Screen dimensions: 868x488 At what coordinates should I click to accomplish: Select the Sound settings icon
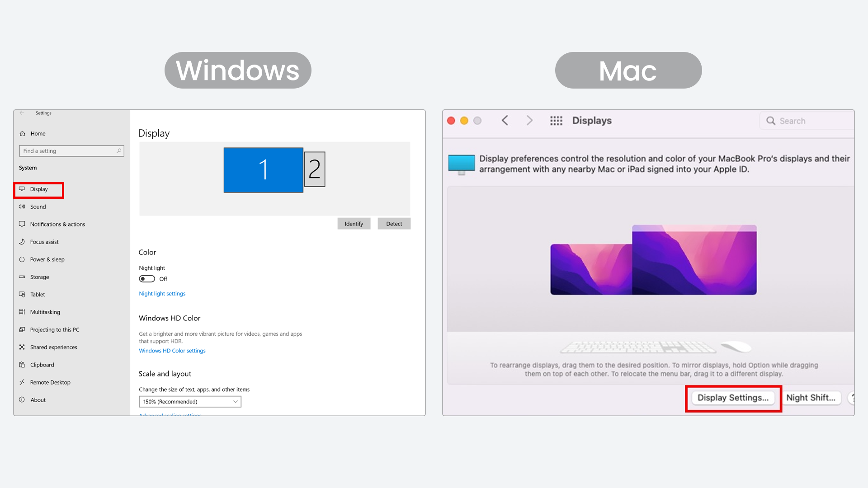(x=23, y=206)
